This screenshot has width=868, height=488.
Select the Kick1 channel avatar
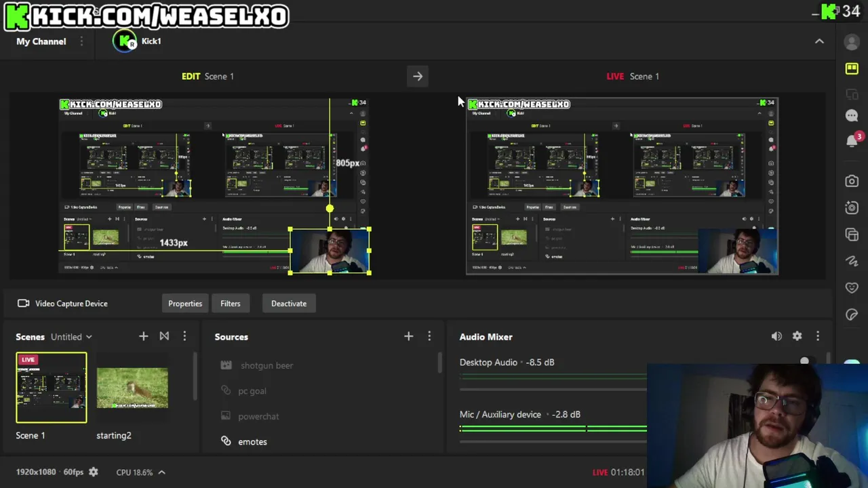tap(125, 41)
